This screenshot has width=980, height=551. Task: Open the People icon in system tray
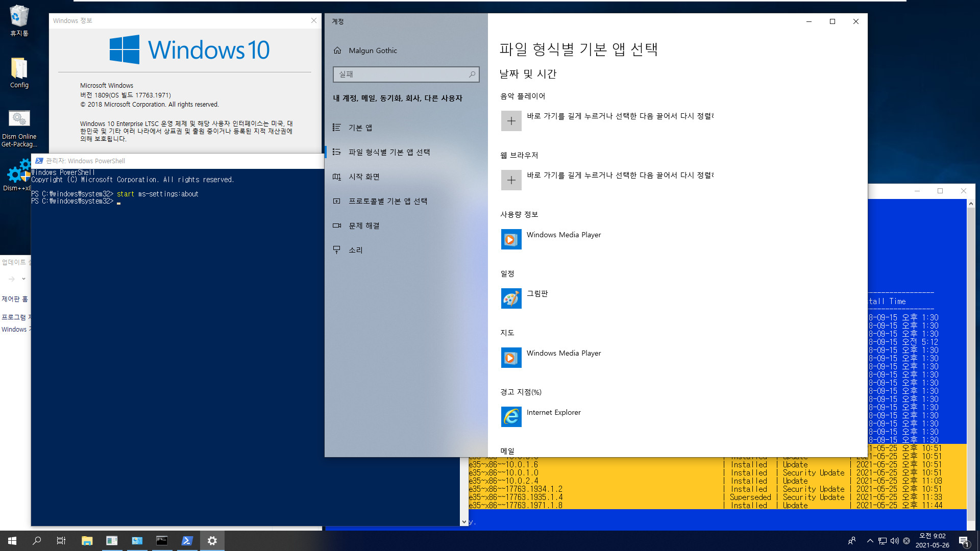point(852,541)
